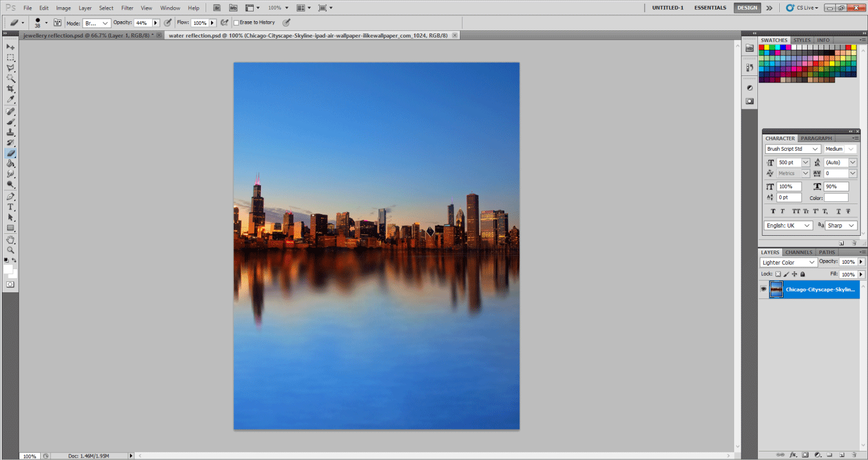The height and width of the screenshot is (460, 868).
Task: Select the Clone Stamp tool
Action: pos(10,132)
